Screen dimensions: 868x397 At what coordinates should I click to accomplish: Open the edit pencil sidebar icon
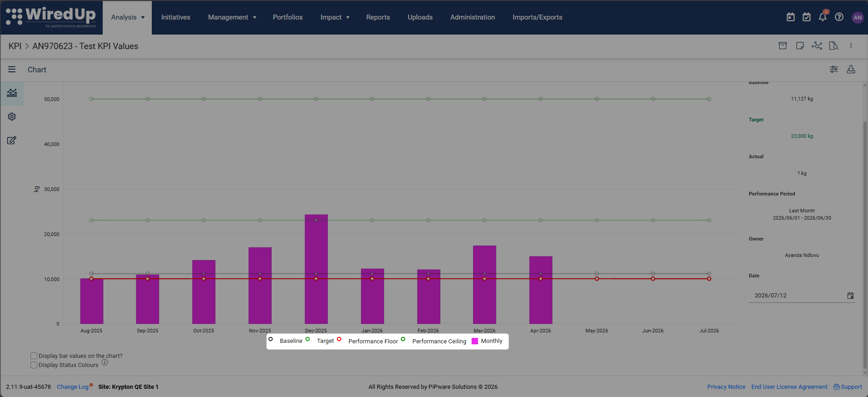[x=12, y=140]
